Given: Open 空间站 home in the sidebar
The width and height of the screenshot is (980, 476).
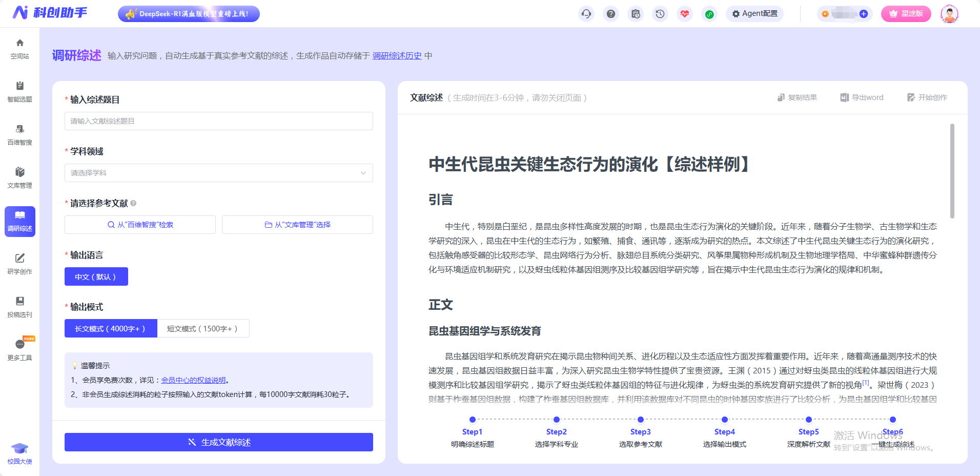Looking at the screenshot, I should tap(20, 49).
